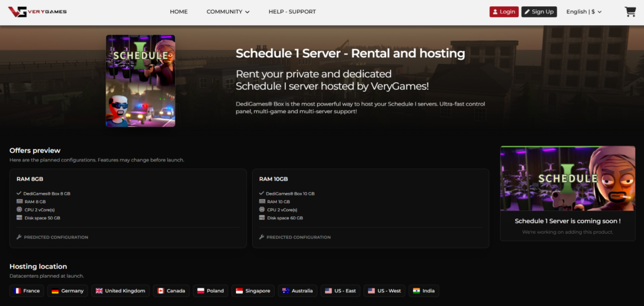Open the English | $ language selector
The width and height of the screenshot is (644, 306).
584,12
